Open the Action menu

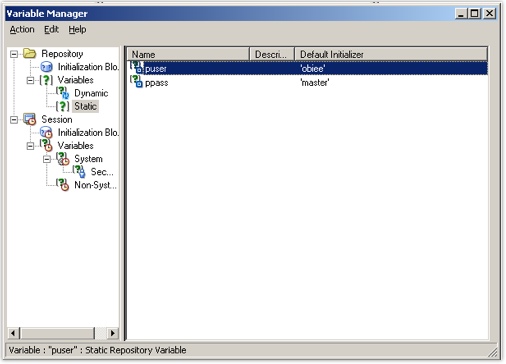pyautogui.click(x=22, y=30)
